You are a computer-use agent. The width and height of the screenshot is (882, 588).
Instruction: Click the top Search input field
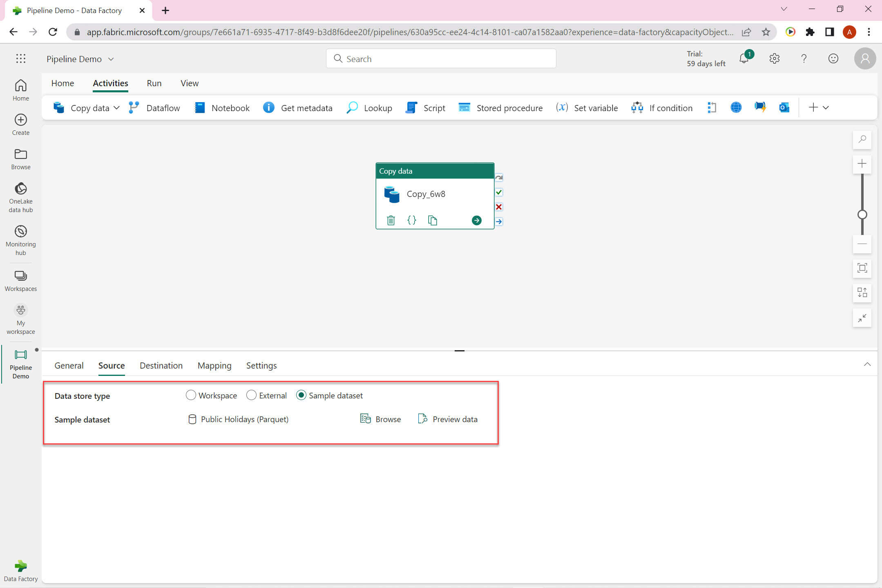(441, 59)
